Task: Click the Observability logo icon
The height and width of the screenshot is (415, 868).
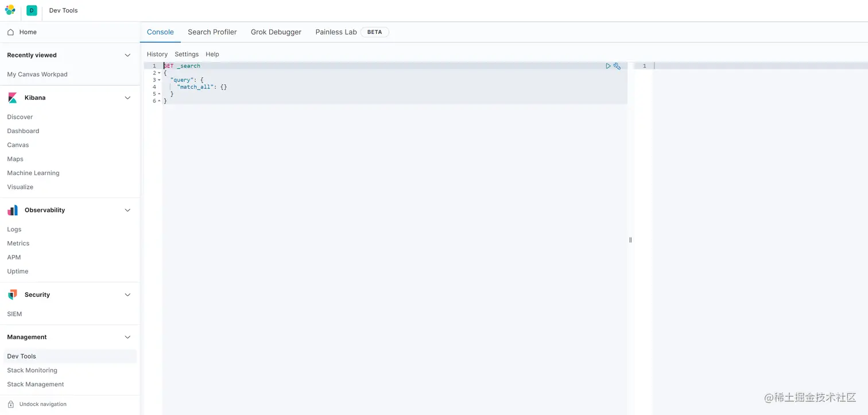Action: pyautogui.click(x=13, y=211)
